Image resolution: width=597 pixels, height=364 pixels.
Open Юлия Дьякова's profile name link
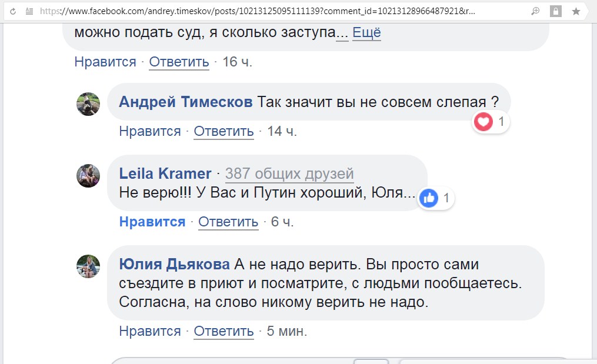click(x=174, y=264)
